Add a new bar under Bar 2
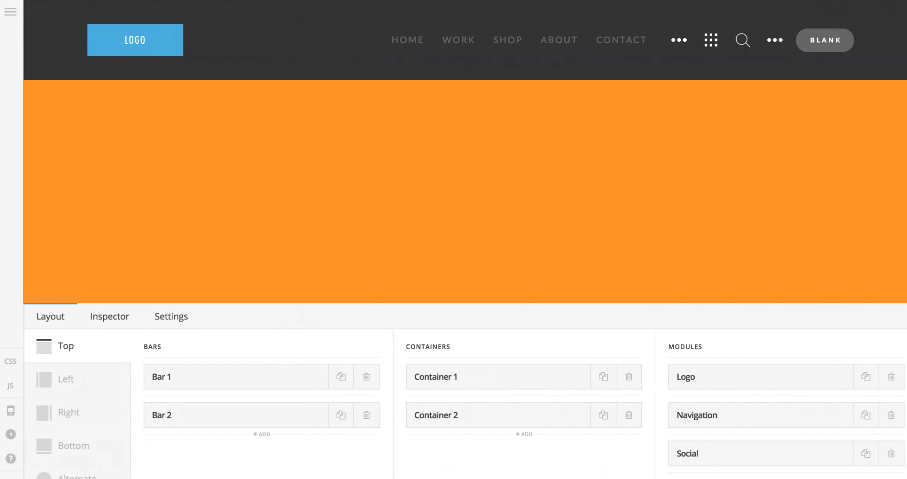 [261, 434]
